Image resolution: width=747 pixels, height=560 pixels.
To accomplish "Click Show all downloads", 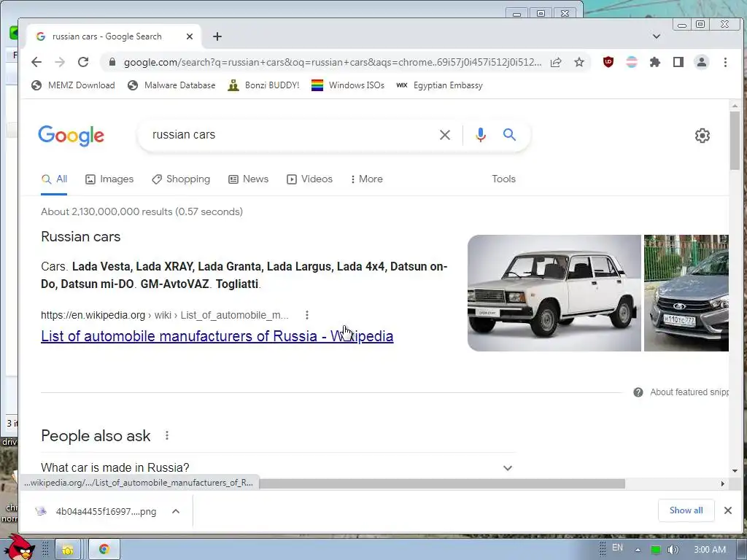I will click(x=686, y=510).
